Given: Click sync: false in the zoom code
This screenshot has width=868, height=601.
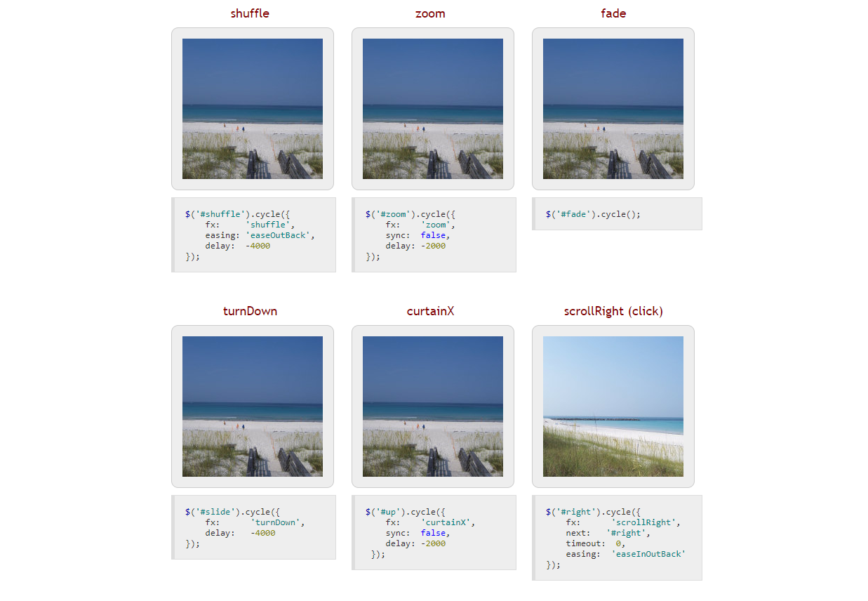Looking at the screenshot, I should coord(418,235).
